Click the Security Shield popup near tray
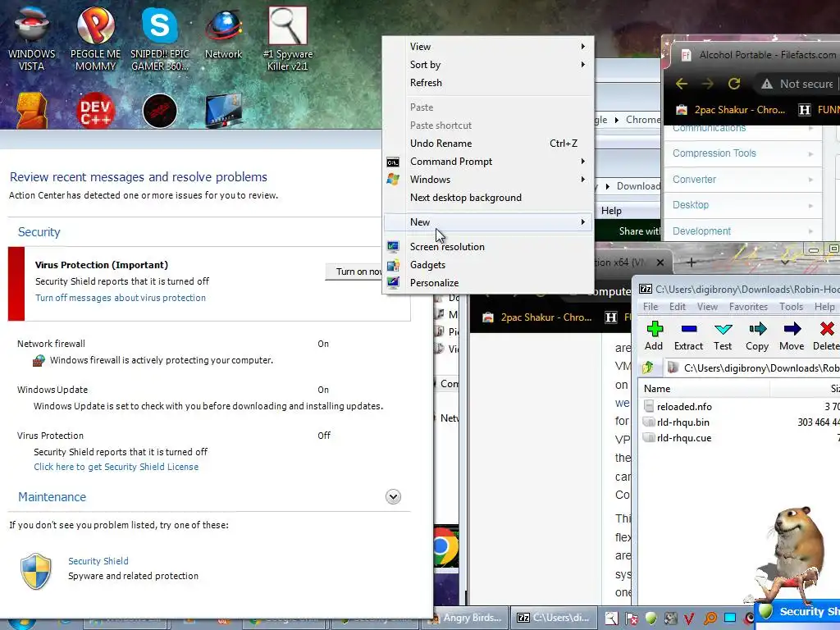The image size is (840, 630). (x=797, y=612)
